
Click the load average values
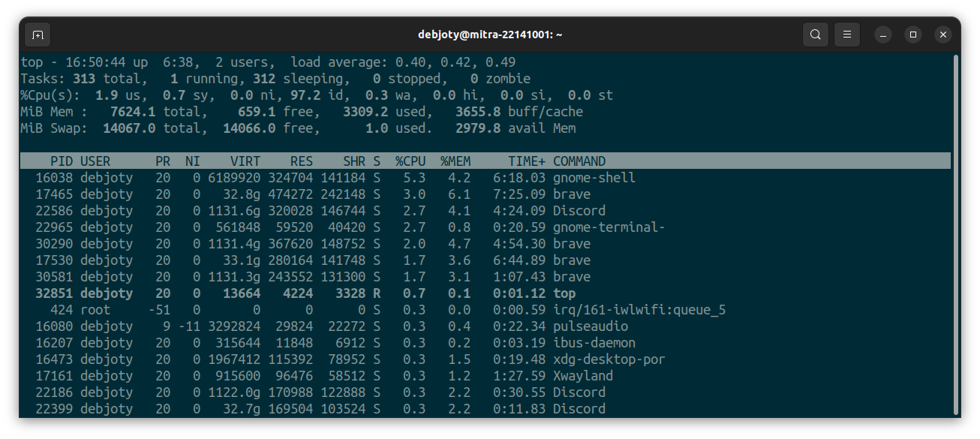click(457, 62)
